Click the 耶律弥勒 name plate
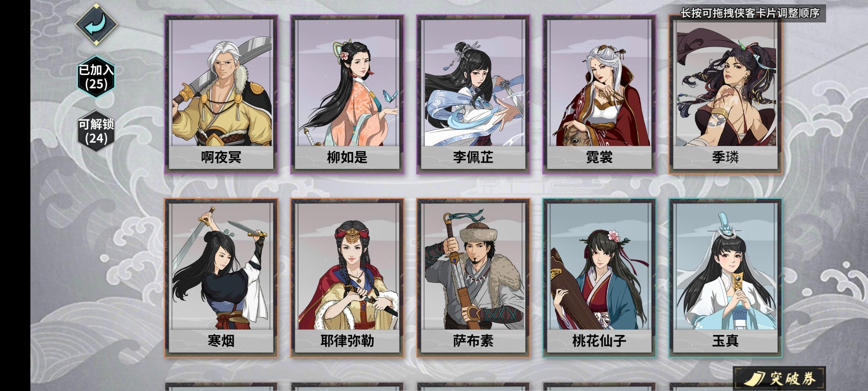This screenshot has width=868, height=391. pos(347,341)
